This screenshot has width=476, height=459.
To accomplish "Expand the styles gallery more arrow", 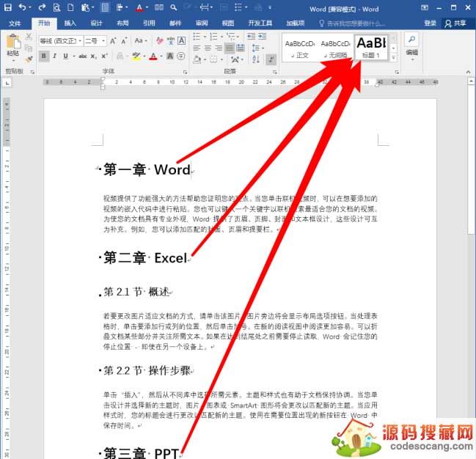I will [394, 57].
